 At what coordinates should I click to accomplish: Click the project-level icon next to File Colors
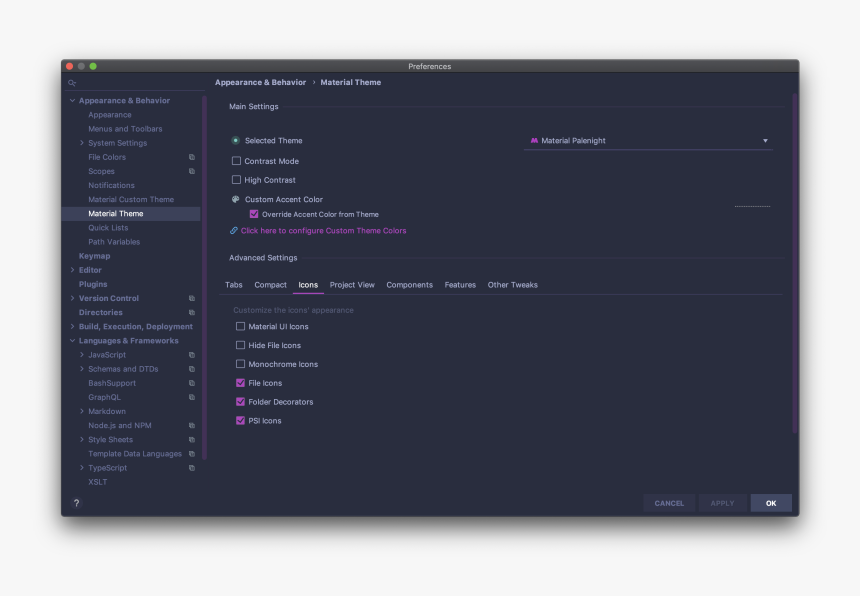point(192,157)
